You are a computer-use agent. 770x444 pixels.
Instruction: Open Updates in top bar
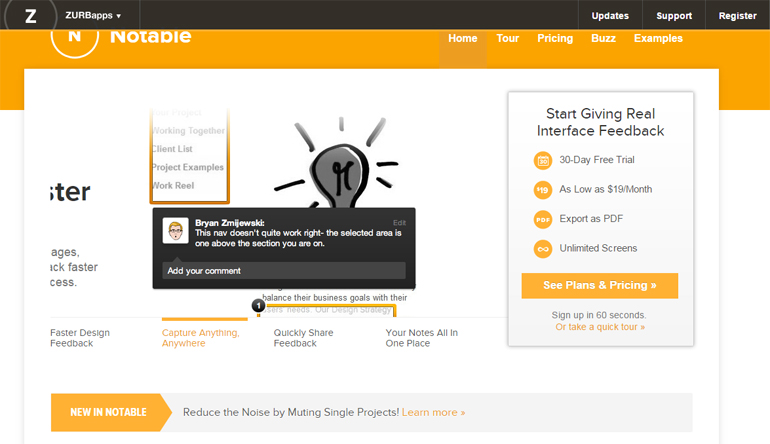610,15
